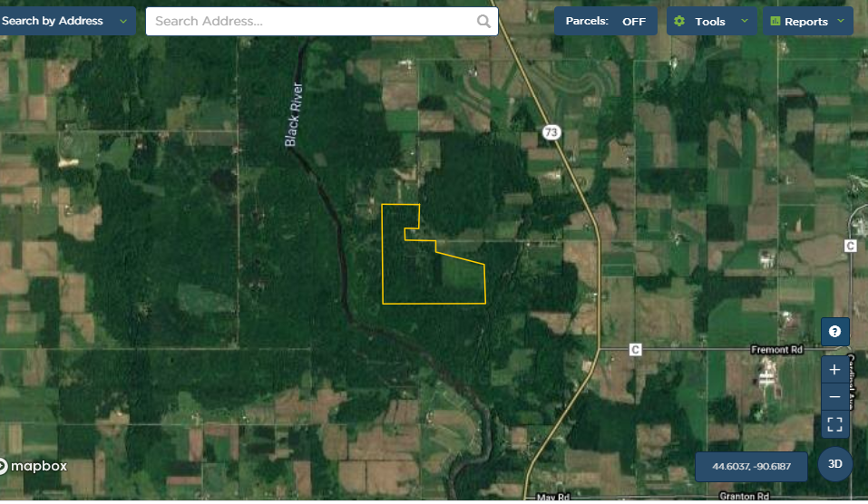The height and width of the screenshot is (504, 868).
Task: Open the Tools menu
Action: coord(711,21)
